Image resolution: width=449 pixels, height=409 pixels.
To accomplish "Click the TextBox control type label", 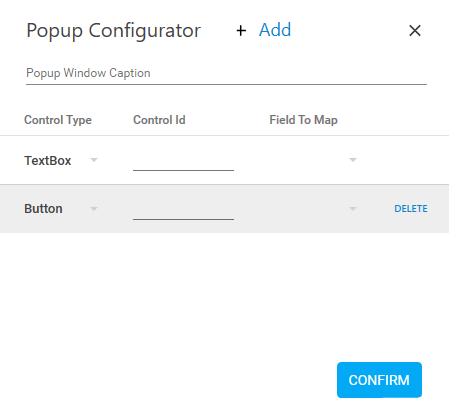I will 48,161.
